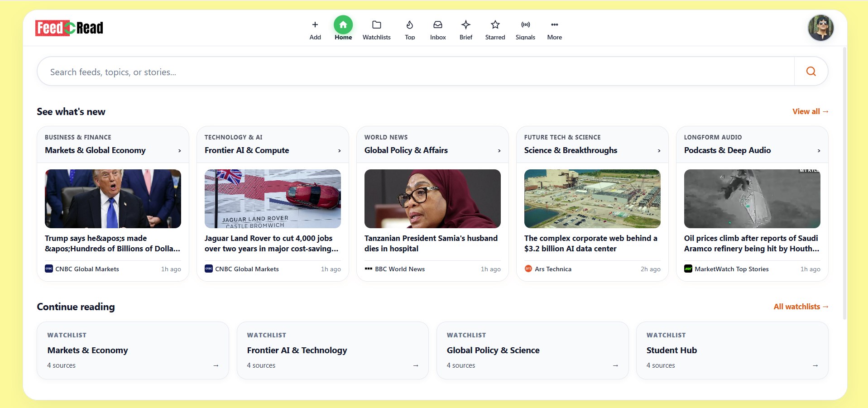Click CNBC Global Markets under Trump story
Screen dimensions: 868x408
82,269
